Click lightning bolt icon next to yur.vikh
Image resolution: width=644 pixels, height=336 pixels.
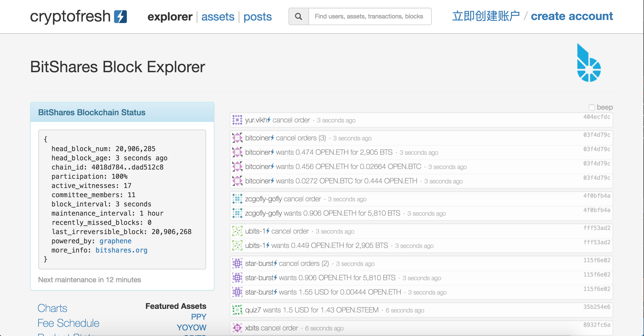point(269,120)
